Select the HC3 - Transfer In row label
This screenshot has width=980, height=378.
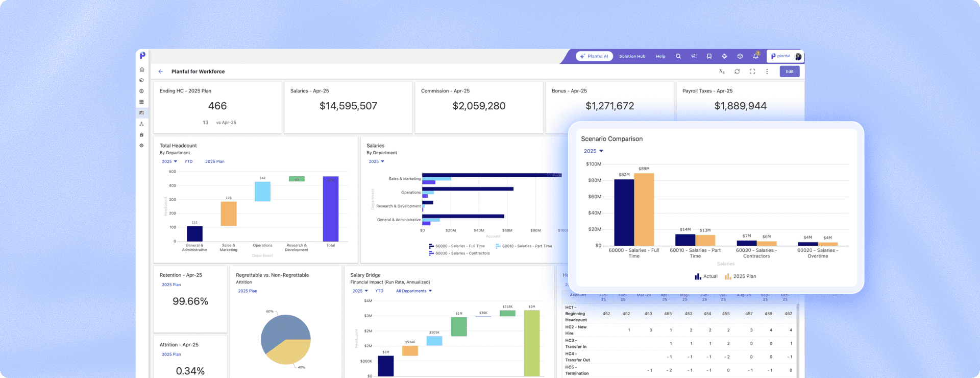[x=576, y=343]
